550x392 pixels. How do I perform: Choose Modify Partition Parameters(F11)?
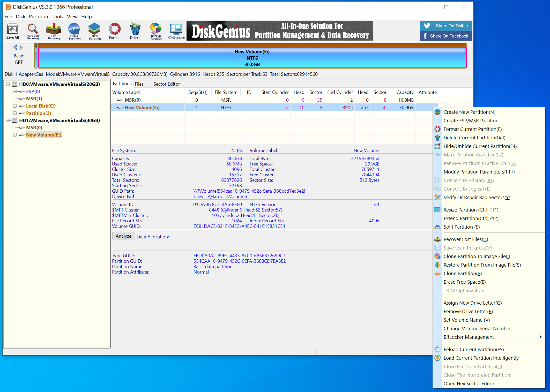click(x=479, y=172)
